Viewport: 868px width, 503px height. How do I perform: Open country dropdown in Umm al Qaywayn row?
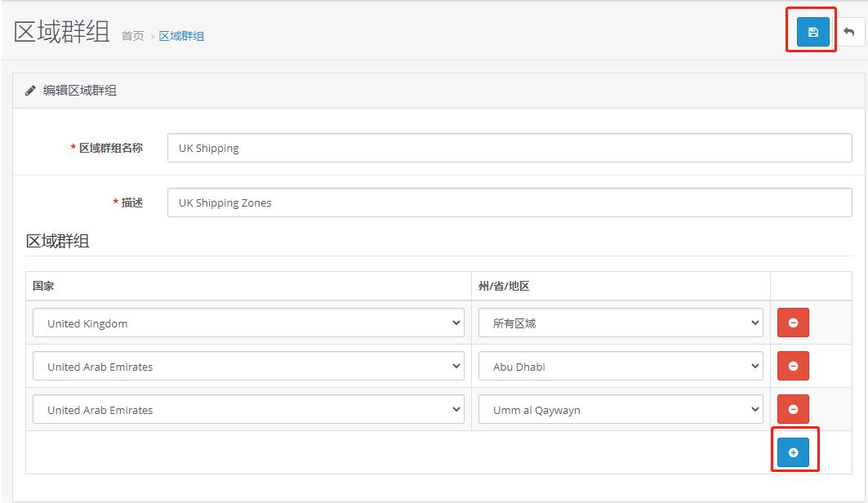(248, 410)
